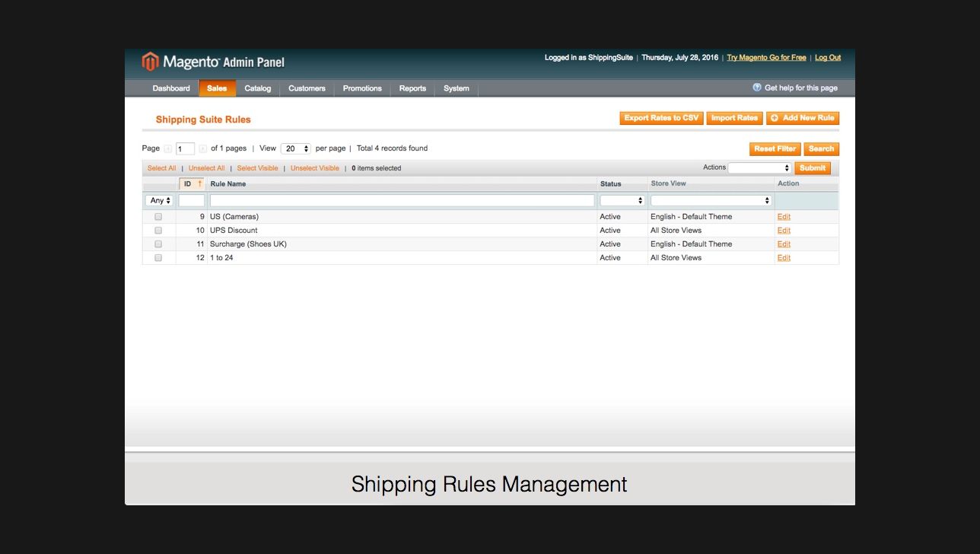Click the Rule Name filter input field
Viewport: 980px width, 554px height.
click(402, 201)
